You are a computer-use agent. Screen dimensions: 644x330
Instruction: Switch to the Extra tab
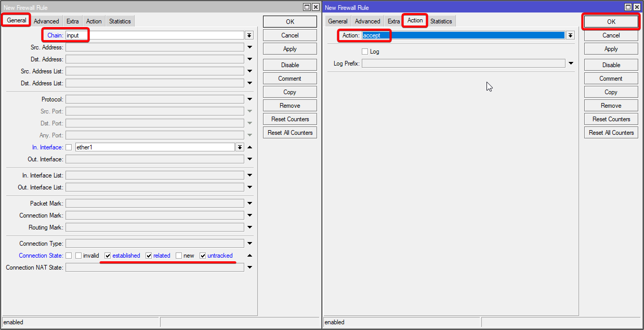pyautogui.click(x=72, y=21)
